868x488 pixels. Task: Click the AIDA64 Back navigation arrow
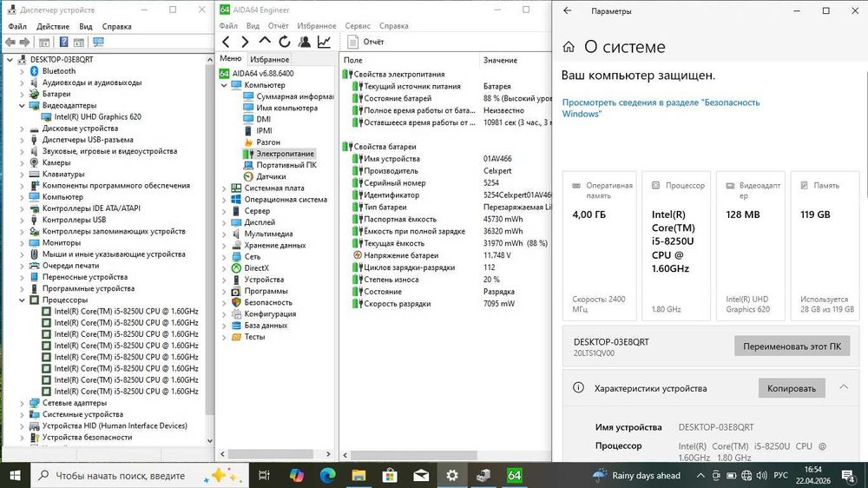click(x=226, y=42)
